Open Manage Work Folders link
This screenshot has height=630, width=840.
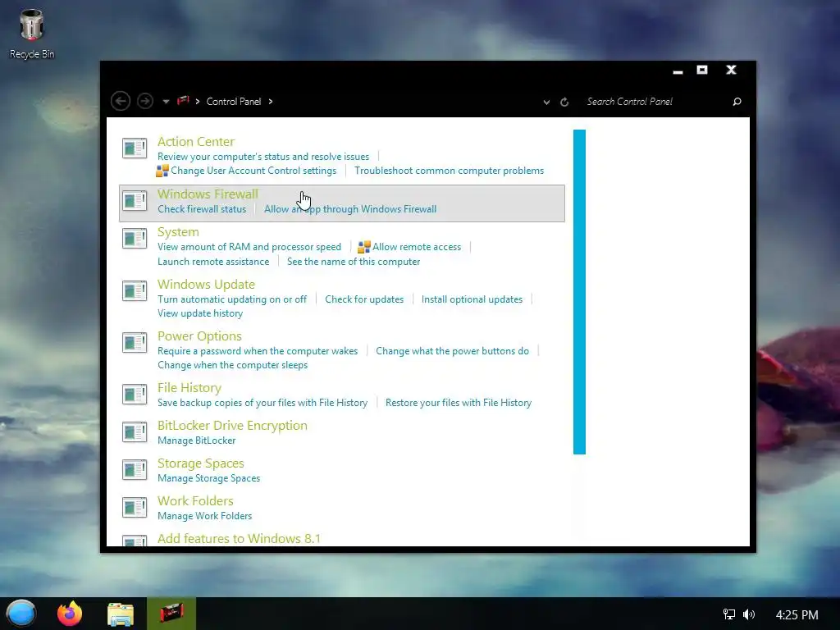(204, 516)
